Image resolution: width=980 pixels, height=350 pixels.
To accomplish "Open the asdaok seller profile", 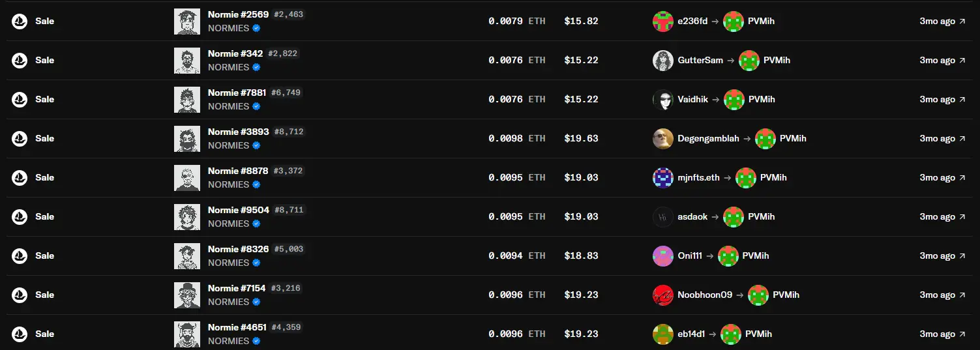I will [x=692, y=217].
